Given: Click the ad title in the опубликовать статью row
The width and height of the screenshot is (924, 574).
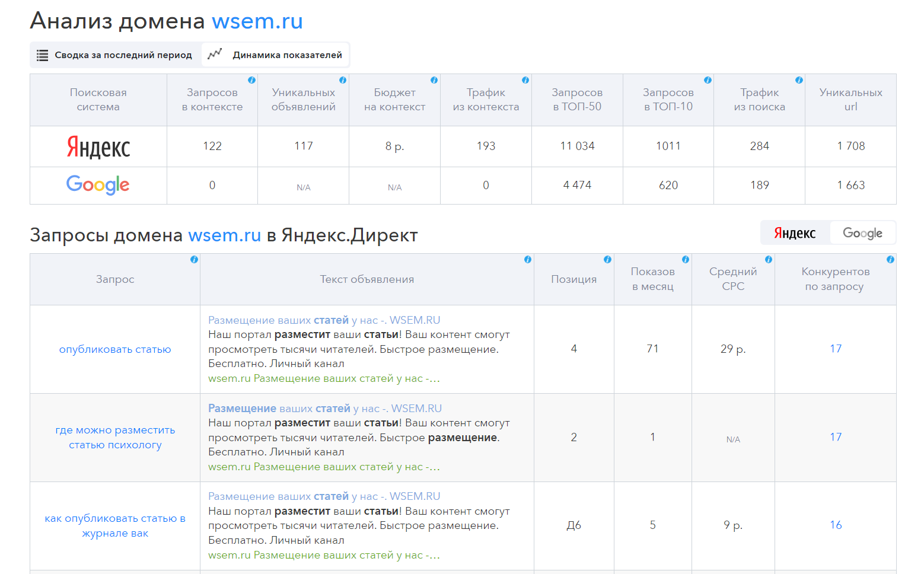Looking at the screenshot, I should 324,320.
